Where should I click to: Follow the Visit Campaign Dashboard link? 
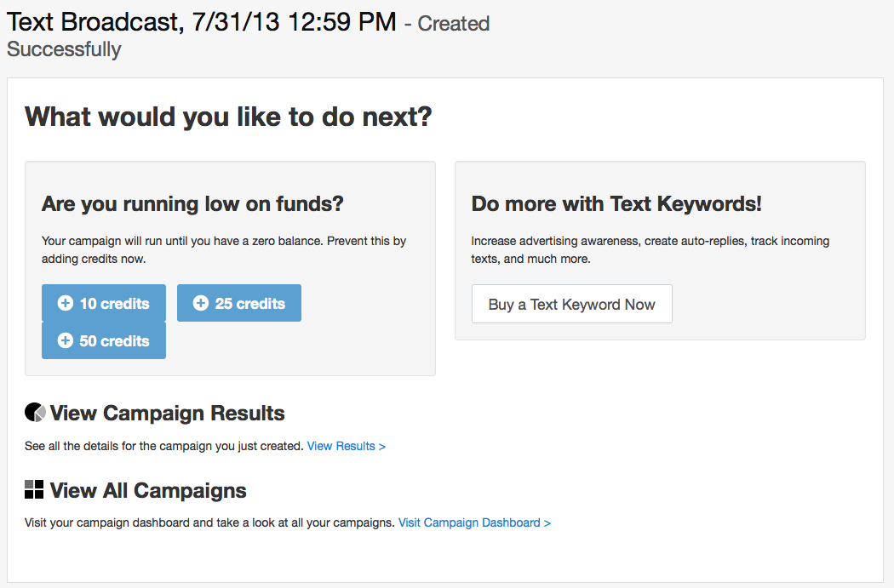tap(474, 522)
